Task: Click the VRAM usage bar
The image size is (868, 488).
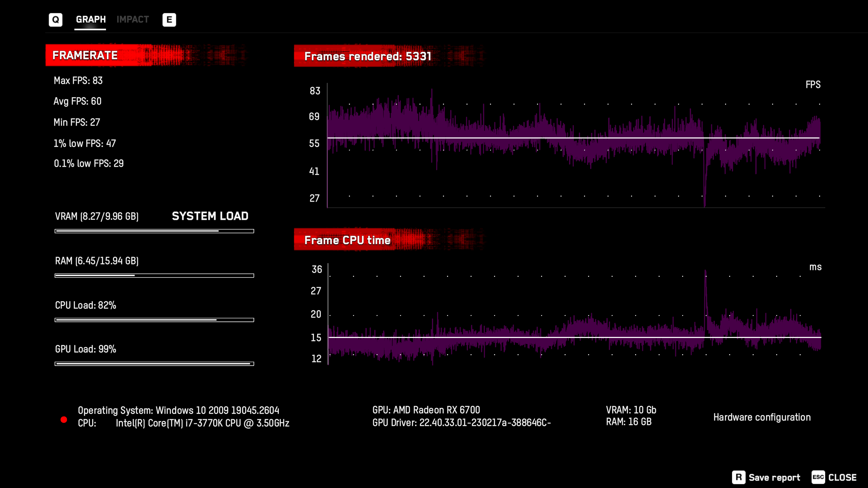Action: point(154,231)
